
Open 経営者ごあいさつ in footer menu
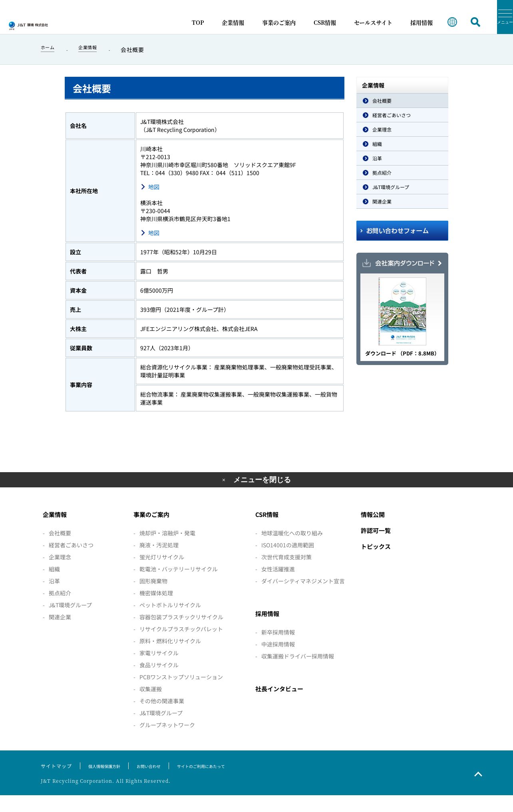71,545
